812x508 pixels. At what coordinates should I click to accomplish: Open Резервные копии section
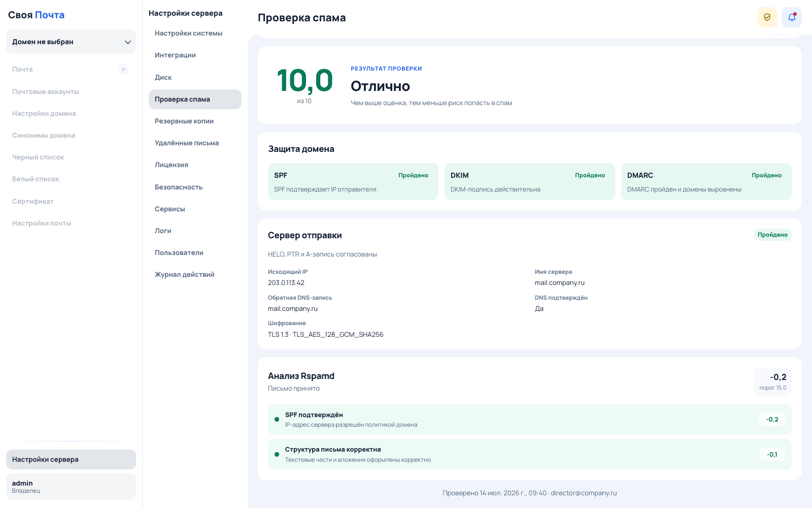195,121
